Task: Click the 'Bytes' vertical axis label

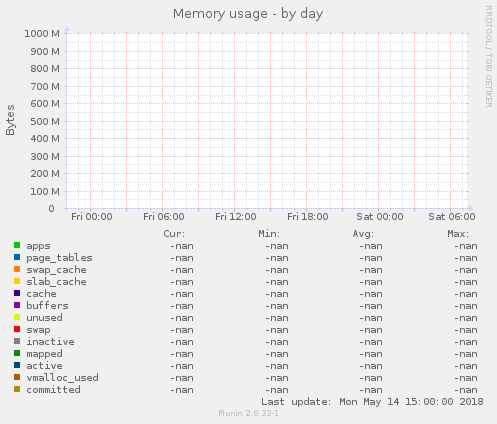Action: 10,120
